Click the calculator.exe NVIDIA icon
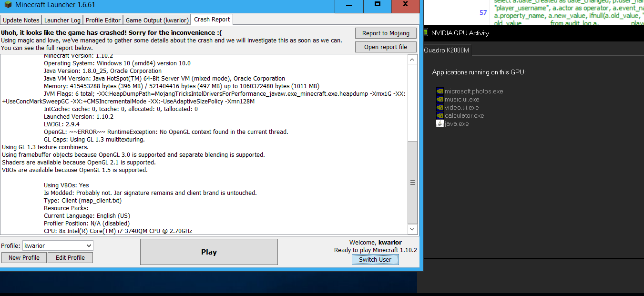644x296 pixels. [440, 115]
